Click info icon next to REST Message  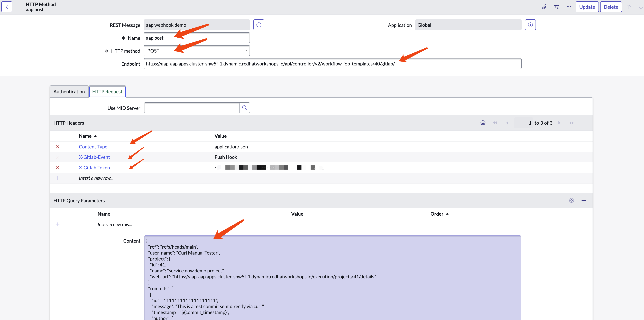[x=259, y=25]
